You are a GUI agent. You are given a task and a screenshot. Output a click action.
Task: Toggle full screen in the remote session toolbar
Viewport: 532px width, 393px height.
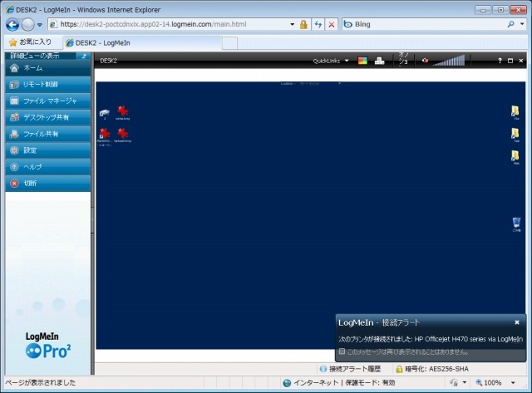click(x=510, y=61)
